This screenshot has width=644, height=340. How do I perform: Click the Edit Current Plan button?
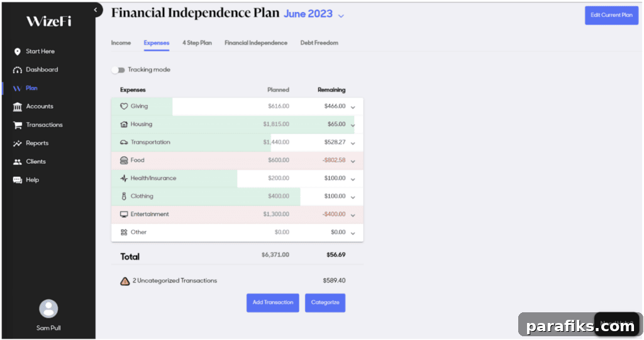(x=611, y=15)
